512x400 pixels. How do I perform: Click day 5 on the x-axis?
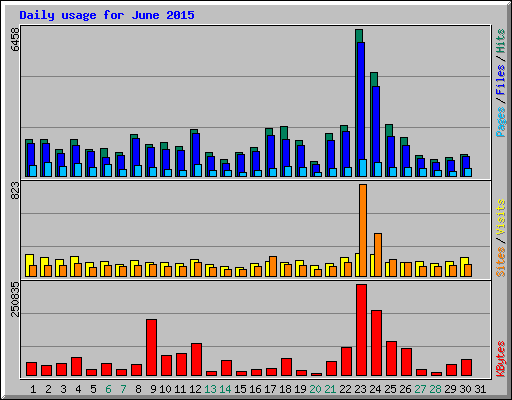(x=93, y=389)
